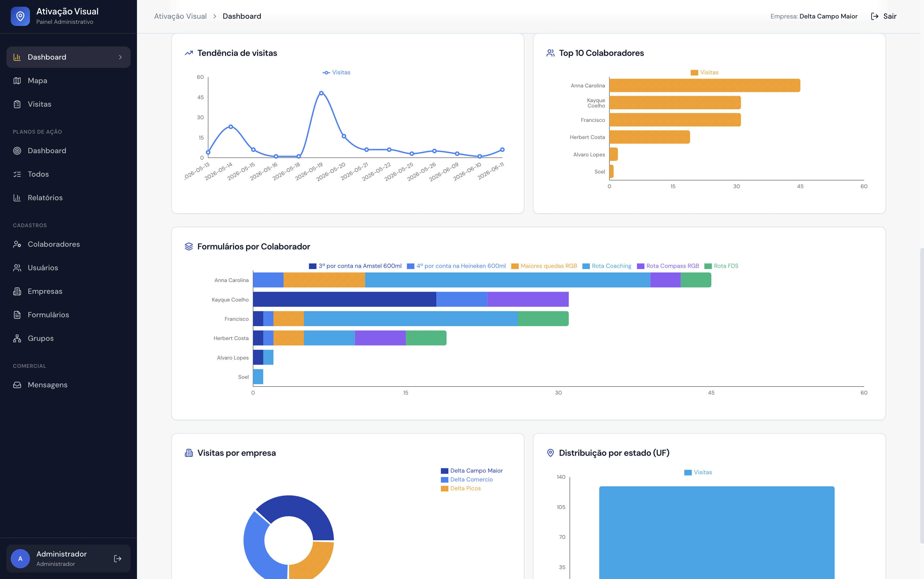The width and height of the screenshot is (924, 579).
Task: Click the Sair logout button in header
Action: 884,16
